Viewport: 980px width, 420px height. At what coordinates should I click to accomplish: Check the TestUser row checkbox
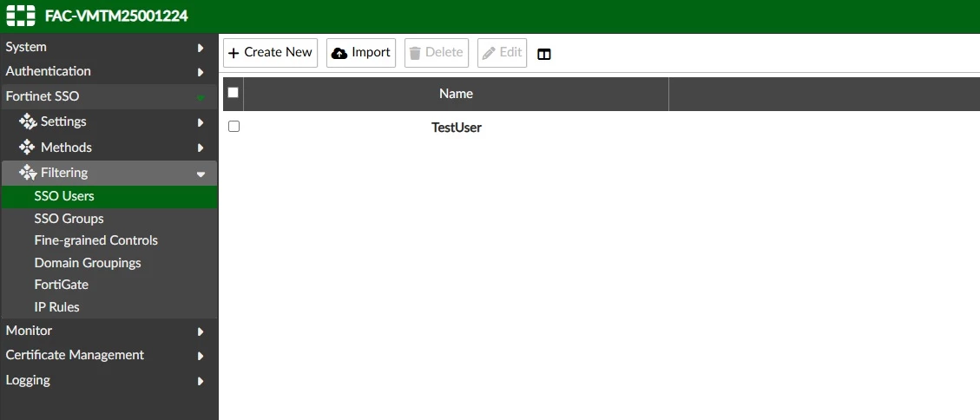233,126
